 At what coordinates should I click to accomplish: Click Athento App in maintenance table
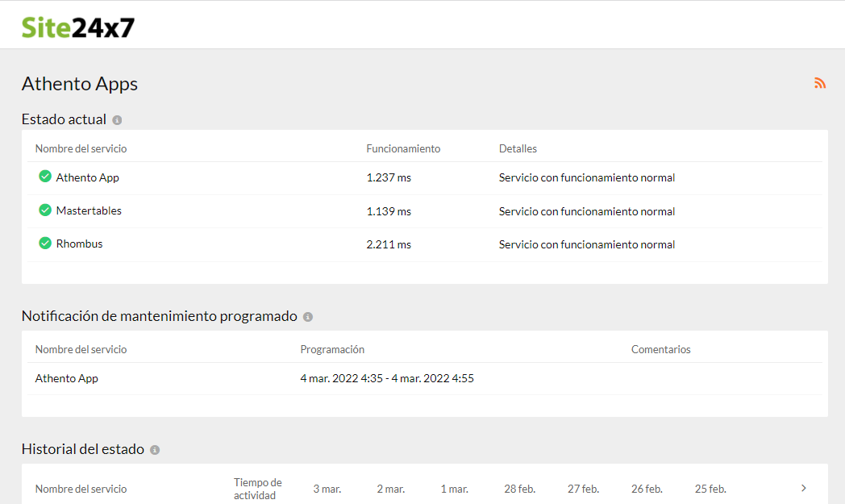[67, 378]
